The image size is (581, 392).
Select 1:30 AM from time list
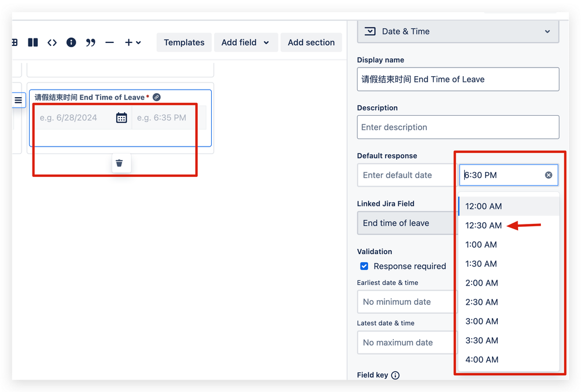coord(509,264)
